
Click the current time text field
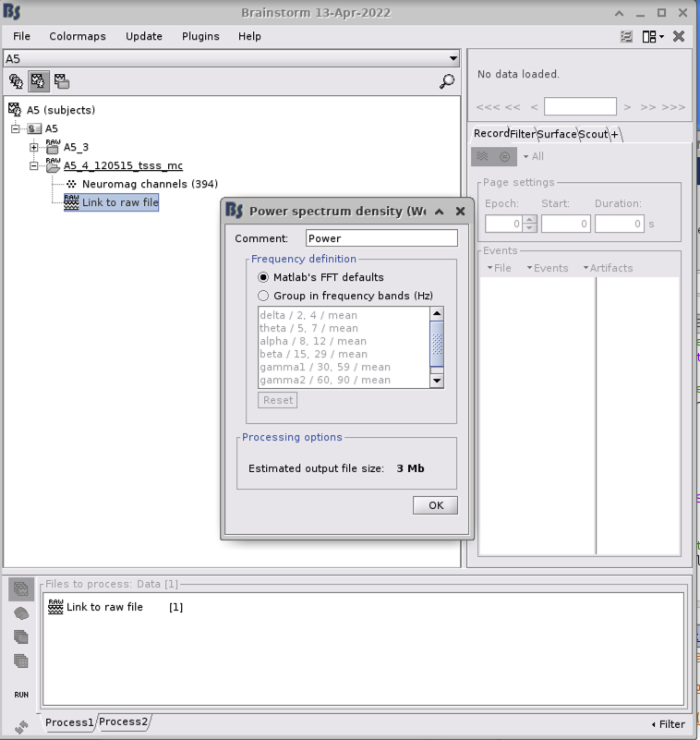[580, 106]
